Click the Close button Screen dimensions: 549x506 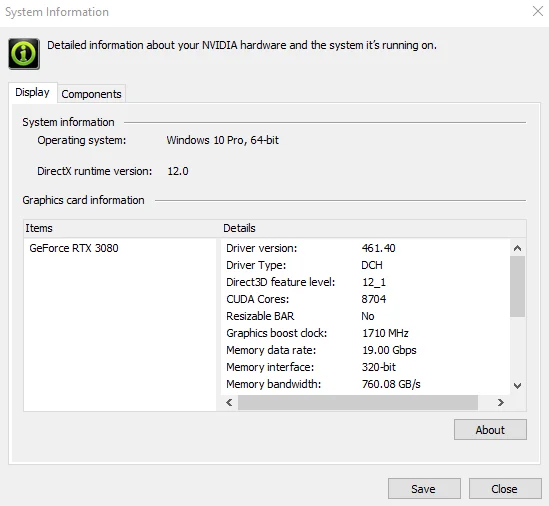505,488
